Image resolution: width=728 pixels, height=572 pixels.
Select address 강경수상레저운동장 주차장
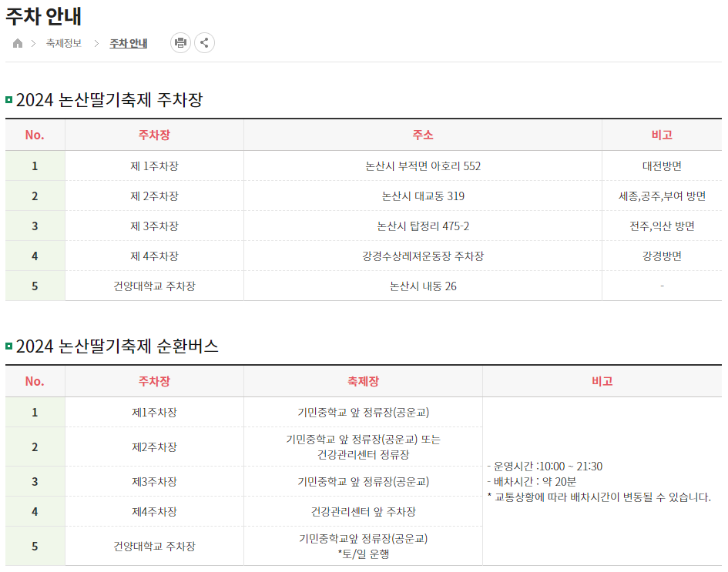[422, 256]
